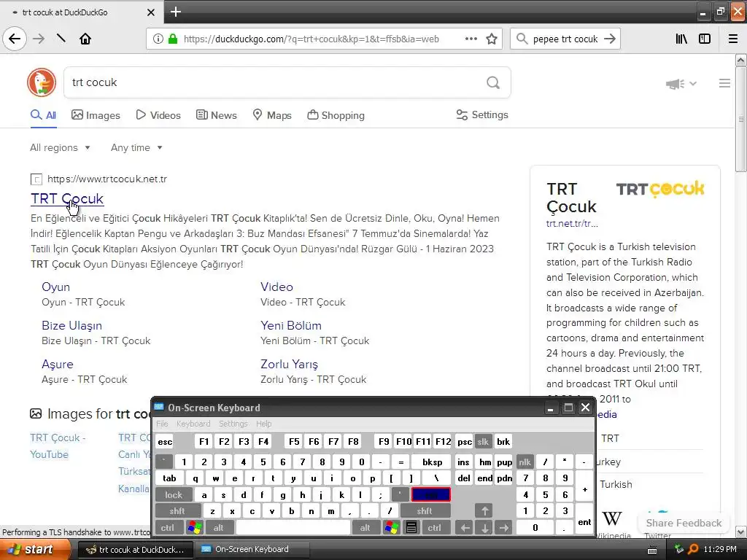Toggle the right alt key on keyboard
Screen dimensions: 747x560
(x=365, y=528)
